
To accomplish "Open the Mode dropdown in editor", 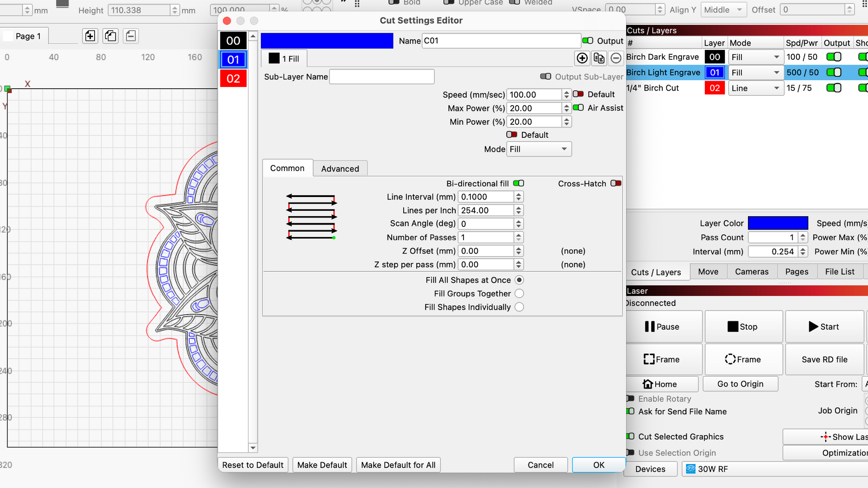I will click(x=539, y=149).
